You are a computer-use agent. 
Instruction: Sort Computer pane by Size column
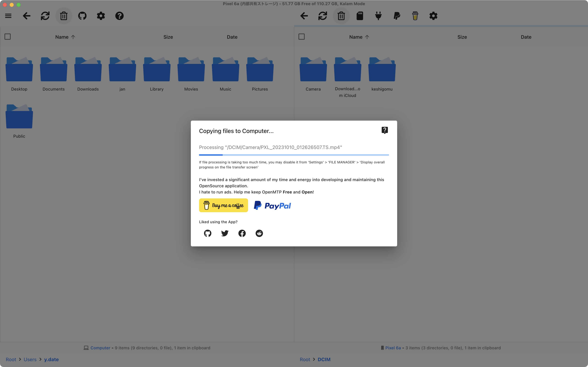pos(168,37)
